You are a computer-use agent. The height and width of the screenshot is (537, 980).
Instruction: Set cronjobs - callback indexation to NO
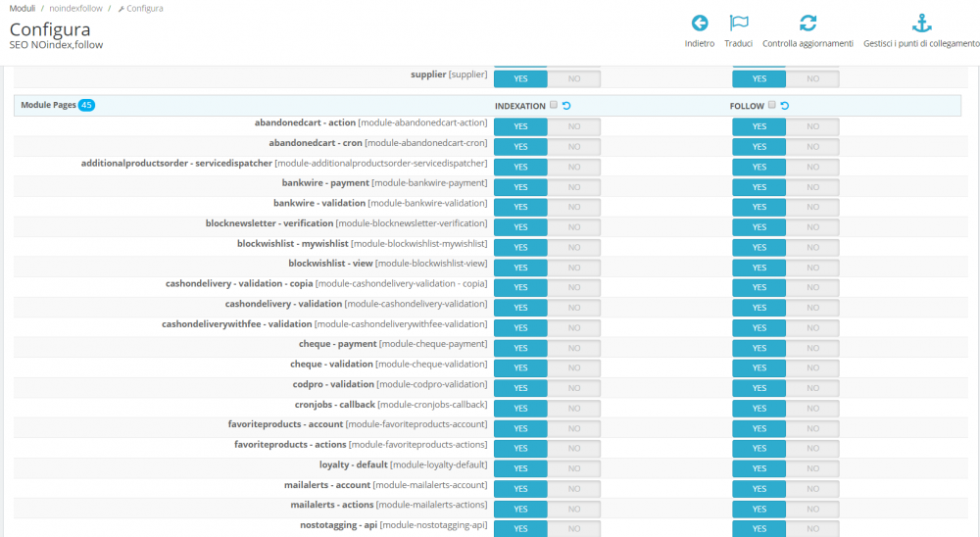coord(573,409)
